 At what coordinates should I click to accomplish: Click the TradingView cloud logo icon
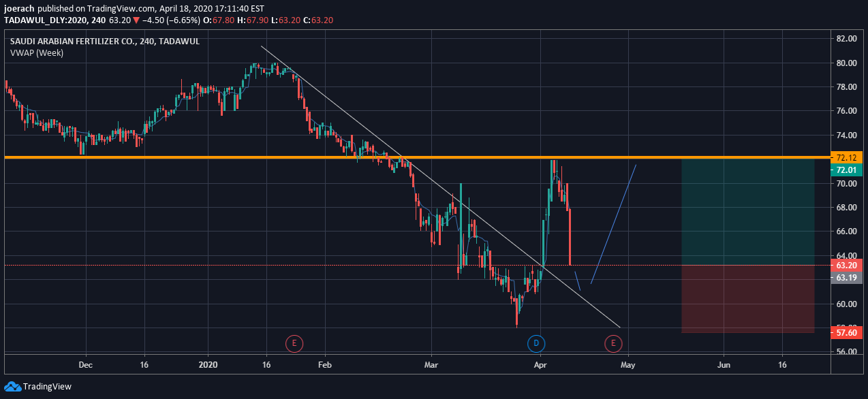[12, 386]
